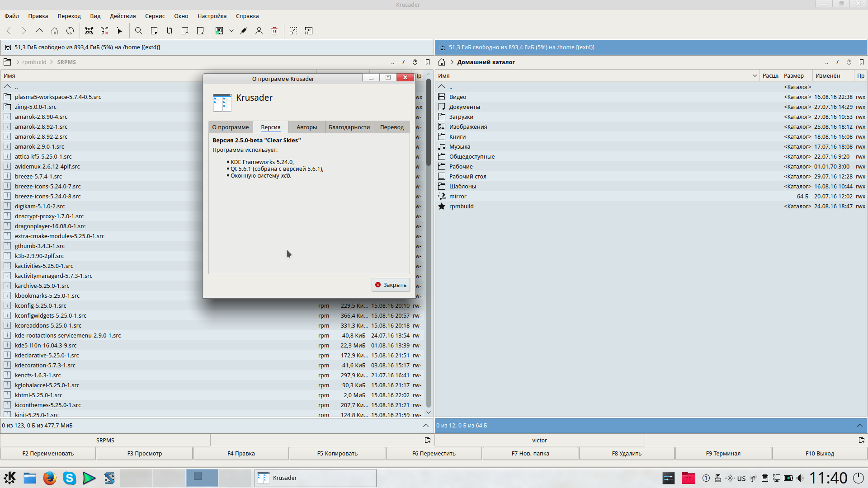Open the Сервис menu

click(x=155, y=16)
